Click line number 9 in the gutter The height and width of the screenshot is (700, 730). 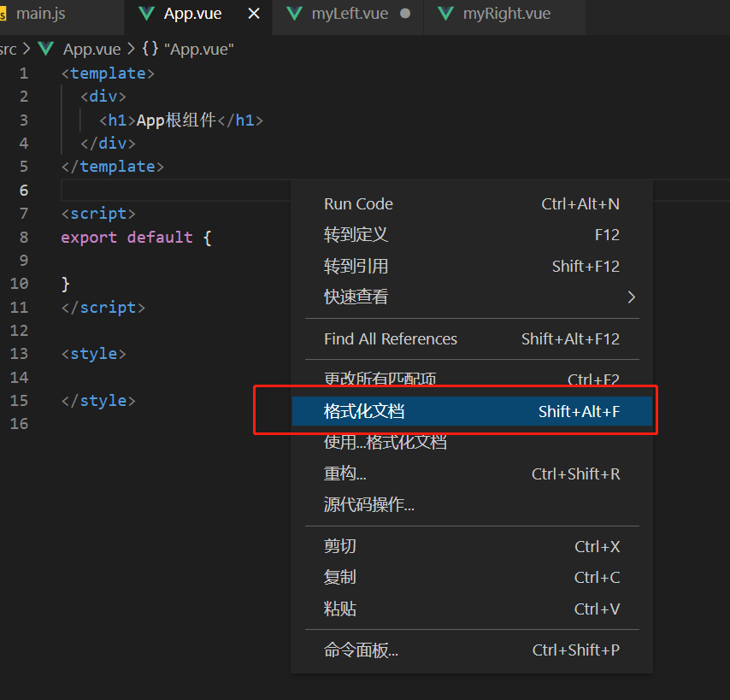click(x=24, y=260)
